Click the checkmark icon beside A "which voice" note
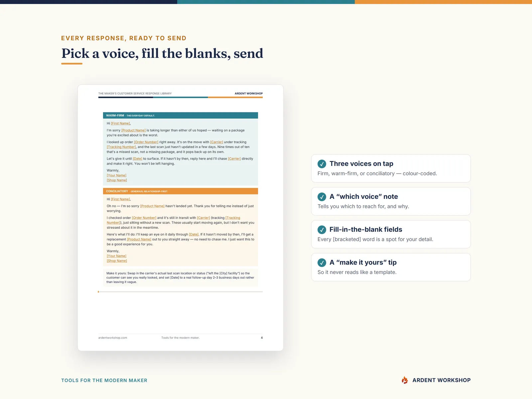The image size is (532, 399). 322,197
